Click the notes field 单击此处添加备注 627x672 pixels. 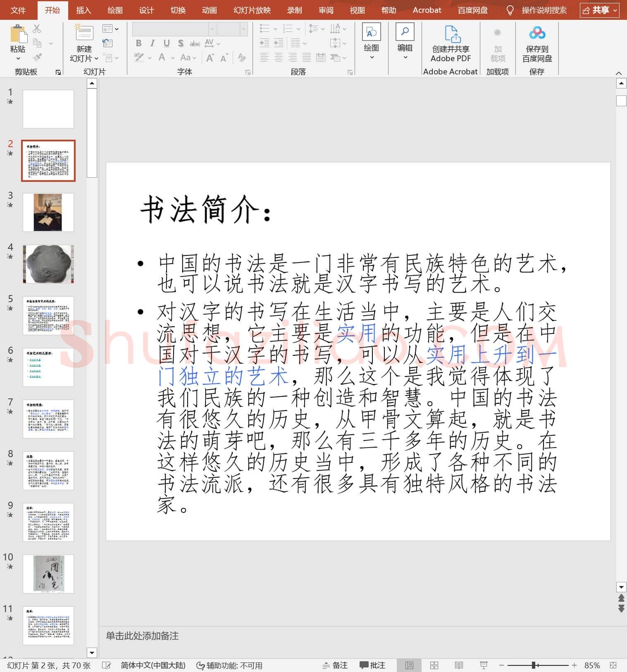coord(142,636)
